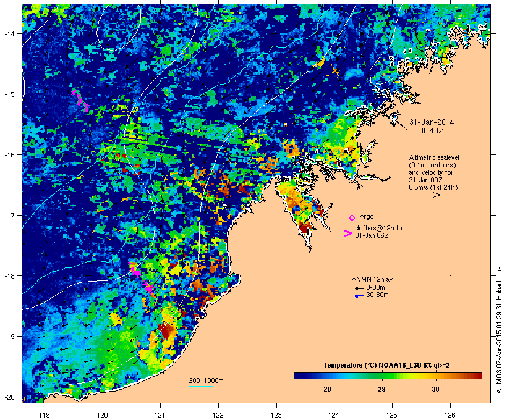The image size is (507, 420).
Task: Click the 'Argo' legend label
Action: click(367, 216)
